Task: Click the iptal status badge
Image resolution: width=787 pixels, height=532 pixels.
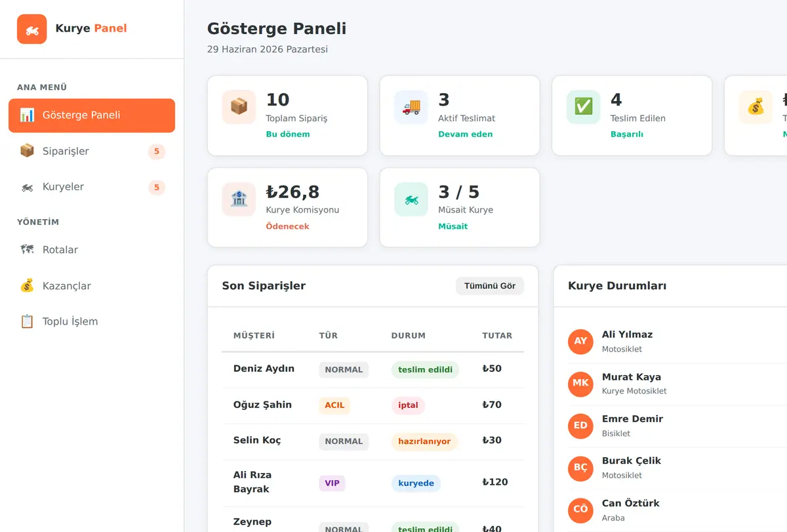Action: (x=408, y=405)
